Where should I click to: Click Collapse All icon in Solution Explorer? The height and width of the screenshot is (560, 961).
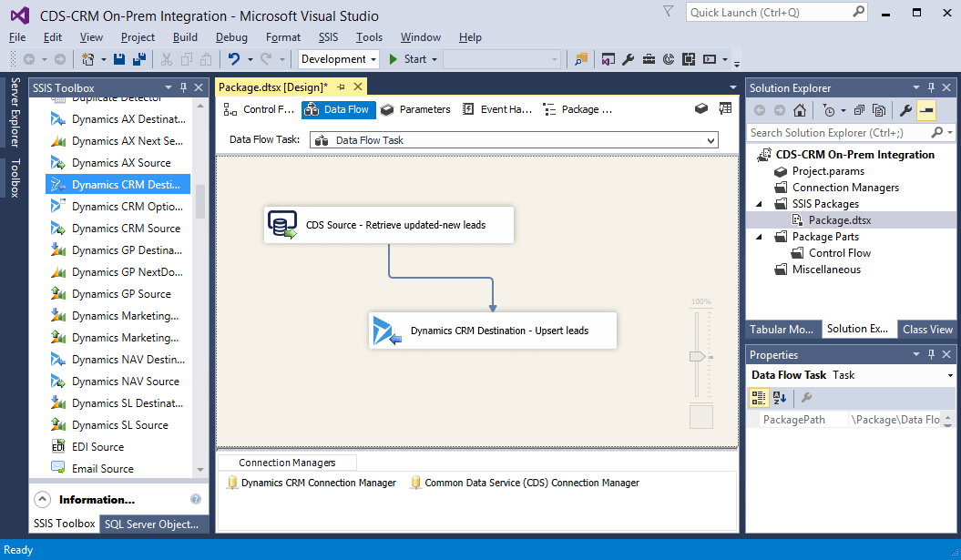tap(859, 110)
